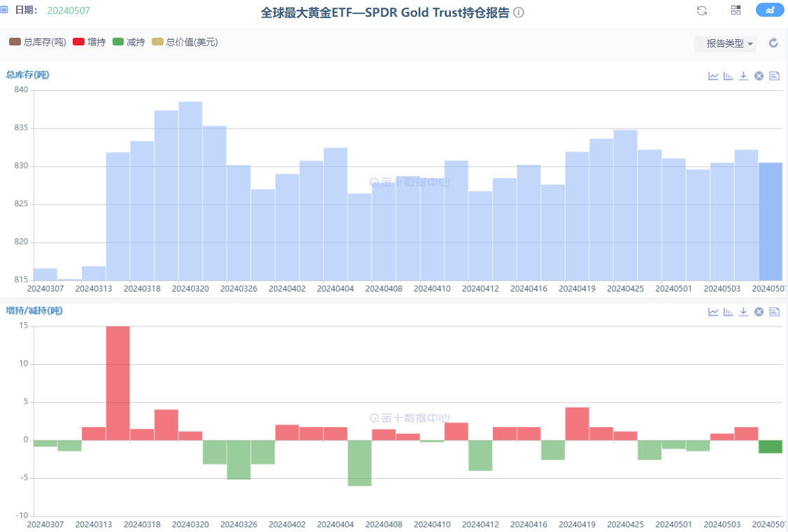The height and width of the screenshot is (532, 788).
Task: Click the 15 y-axis label in 增持/减持 chart
Action: (24, 326)
